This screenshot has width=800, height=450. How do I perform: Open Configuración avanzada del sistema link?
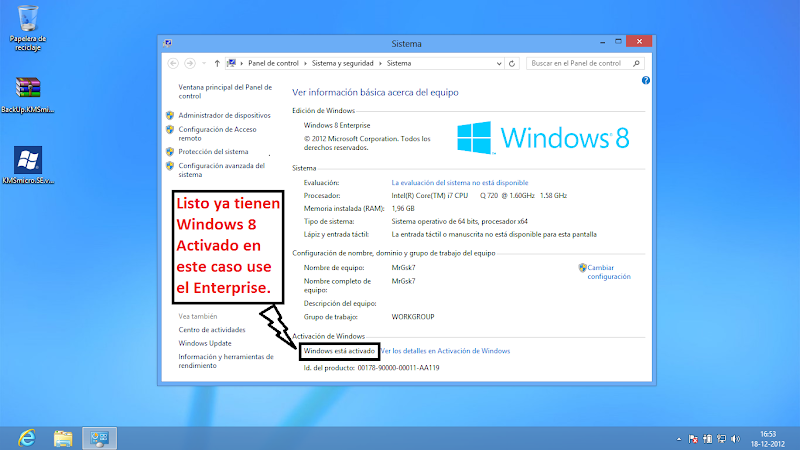[221, 170]
